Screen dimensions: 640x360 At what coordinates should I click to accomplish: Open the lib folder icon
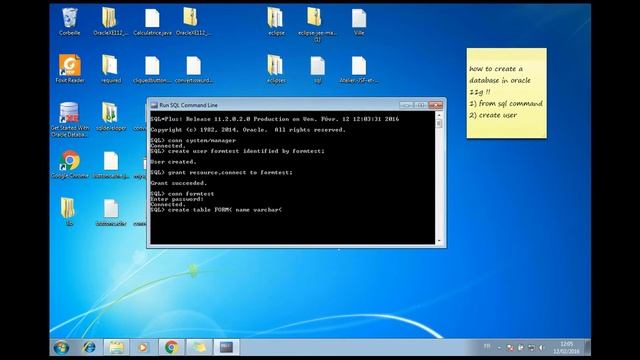pyautogui.click(x=69, y=211)
